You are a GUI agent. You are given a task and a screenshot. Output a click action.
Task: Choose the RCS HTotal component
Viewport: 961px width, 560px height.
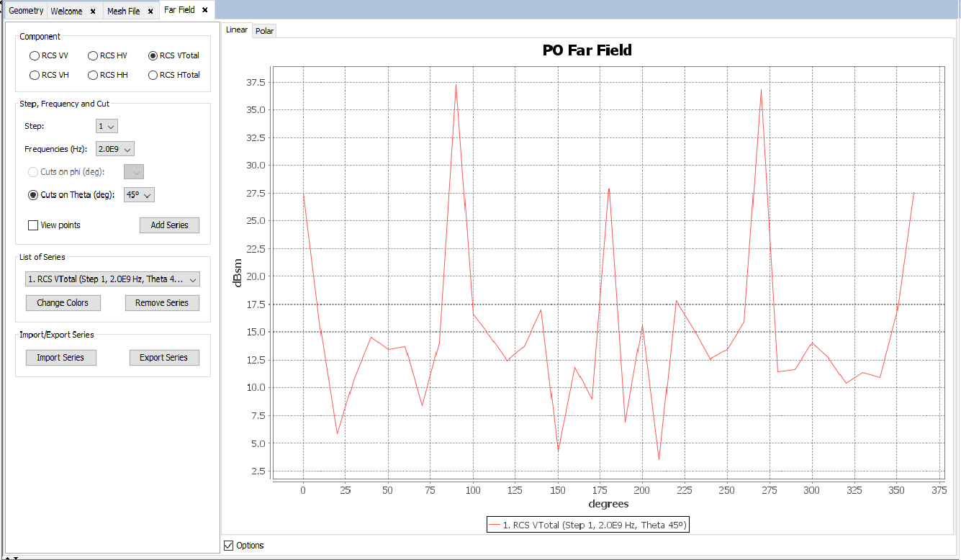tap(153, 75)
